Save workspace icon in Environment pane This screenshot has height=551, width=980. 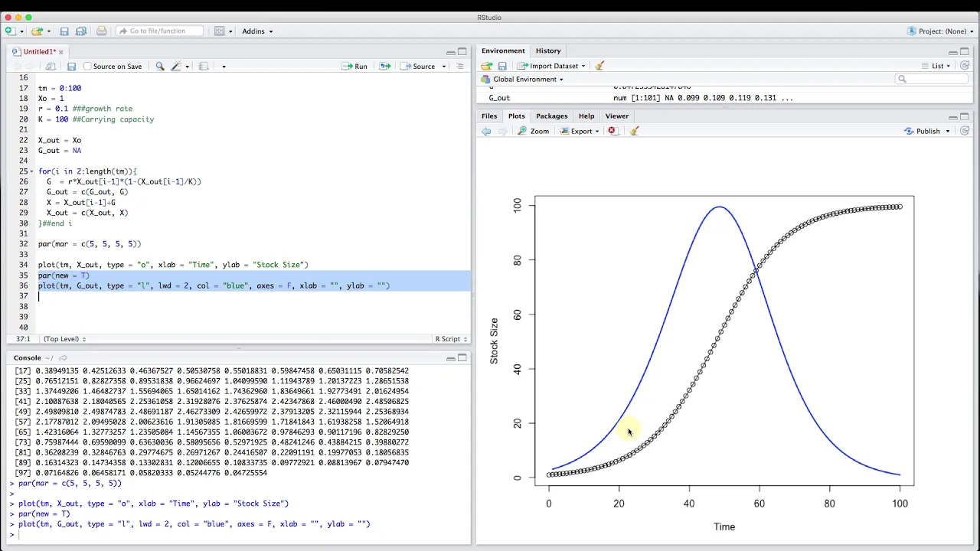(502, 67)
